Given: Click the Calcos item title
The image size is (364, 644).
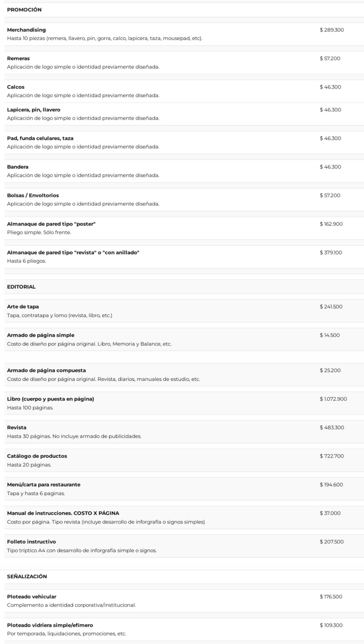Looking at the screenshot, I should point(16,87).
